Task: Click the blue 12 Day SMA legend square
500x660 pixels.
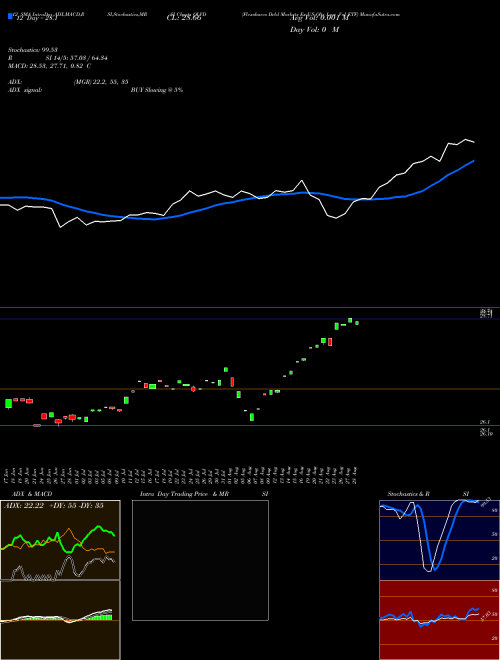Action: 11,17
